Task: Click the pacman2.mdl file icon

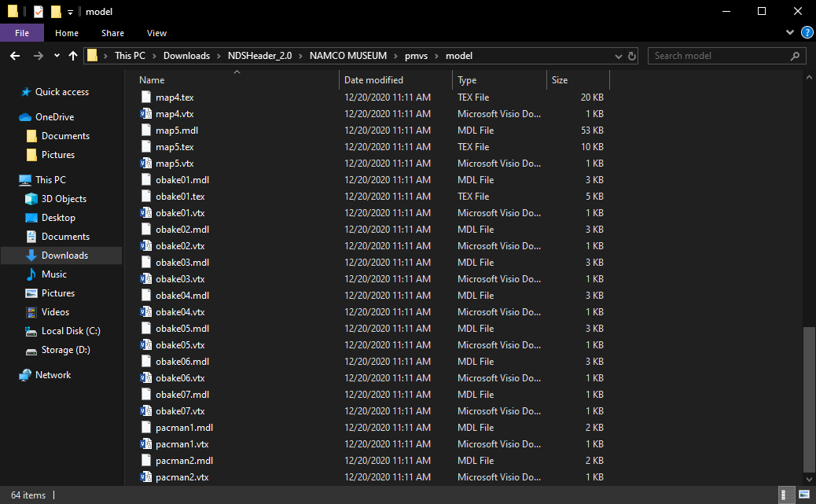Action: pos(146,460)
